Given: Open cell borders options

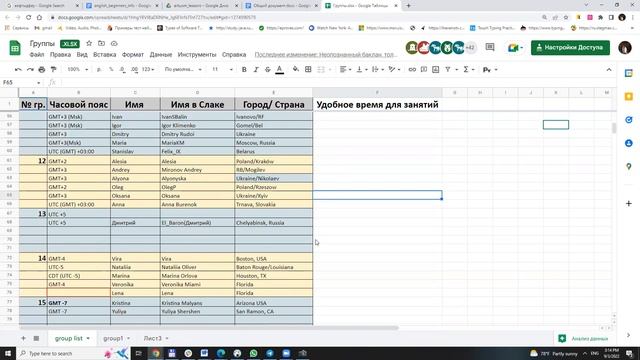Looking at the screenshot, I should point(308,70).
